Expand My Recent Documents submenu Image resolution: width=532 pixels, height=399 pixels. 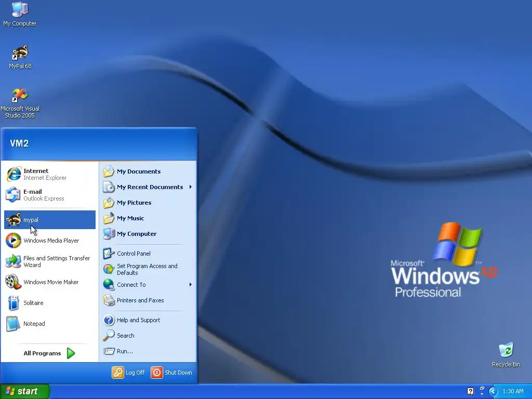click(148, 187)
